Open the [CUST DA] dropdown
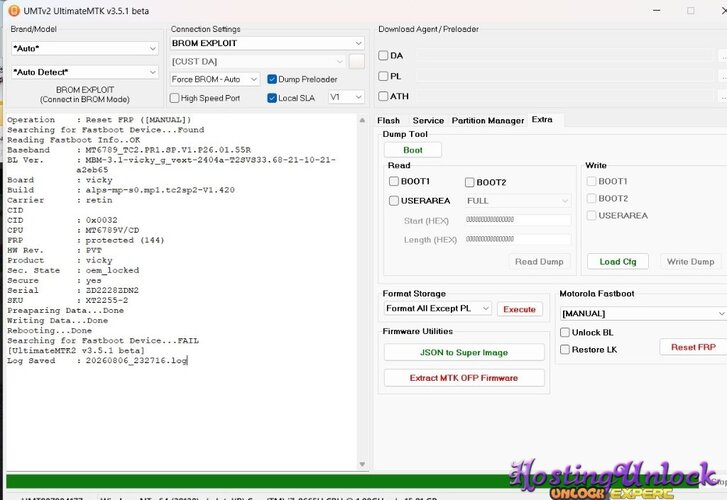The height and width of the screenshot is (500, 727). pyautogui.click(x=258, y=61)
